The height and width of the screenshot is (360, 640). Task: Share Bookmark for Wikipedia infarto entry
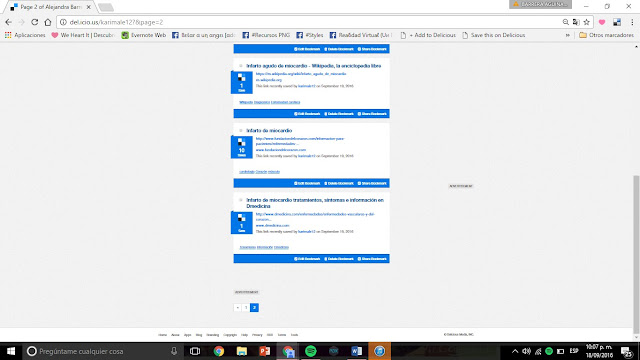coord(372,114)
